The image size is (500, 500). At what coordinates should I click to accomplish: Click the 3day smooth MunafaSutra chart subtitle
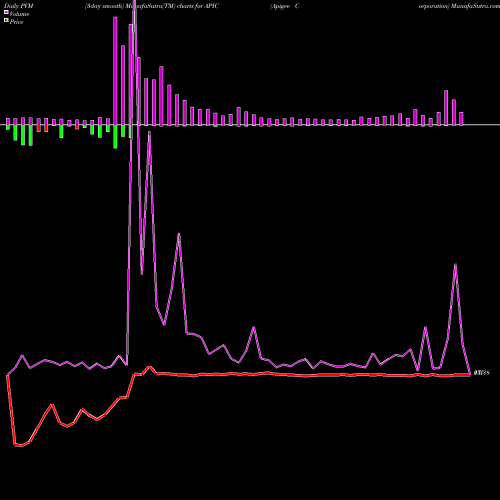tap(152, 6)
